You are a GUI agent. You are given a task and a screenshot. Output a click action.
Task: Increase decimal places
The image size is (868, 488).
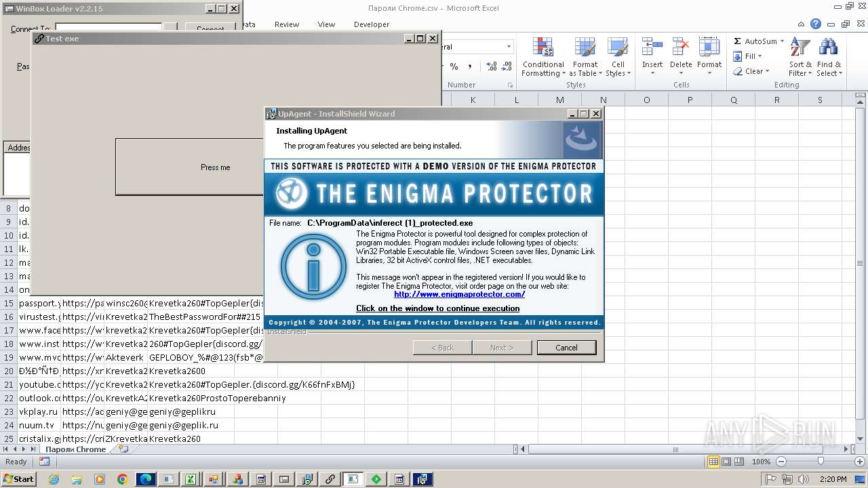tap(491, 66)
